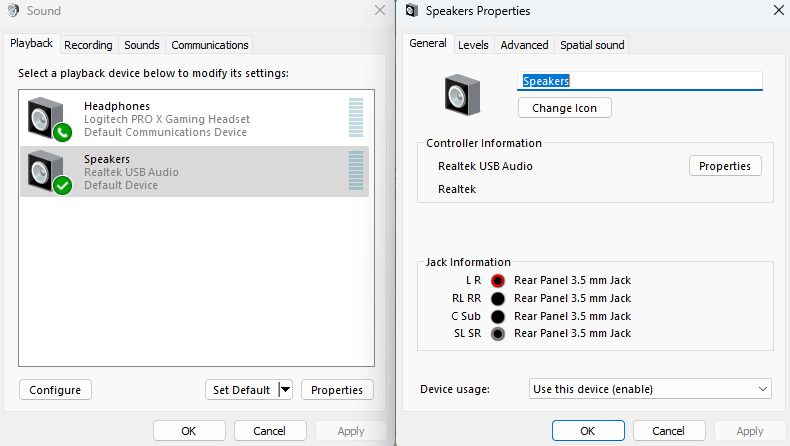This screenshot has height=446, width=790.
Task: Open the Spatial sound tab
Action: pyautogui.click(x=592, y=45)
